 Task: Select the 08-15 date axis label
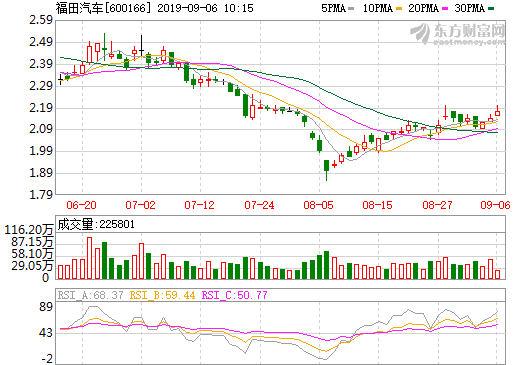[x=378, y=205]
